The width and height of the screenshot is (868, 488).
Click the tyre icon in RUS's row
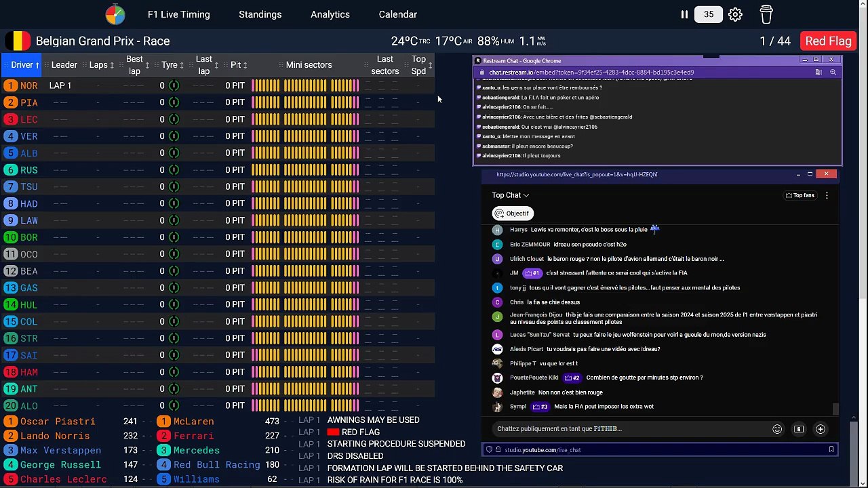click(174, 169)
